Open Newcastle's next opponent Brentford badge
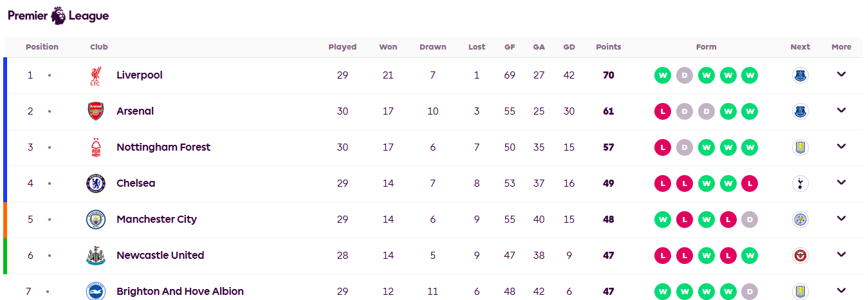This screenshot has width=868, height=300. click(x=800, y=256)
